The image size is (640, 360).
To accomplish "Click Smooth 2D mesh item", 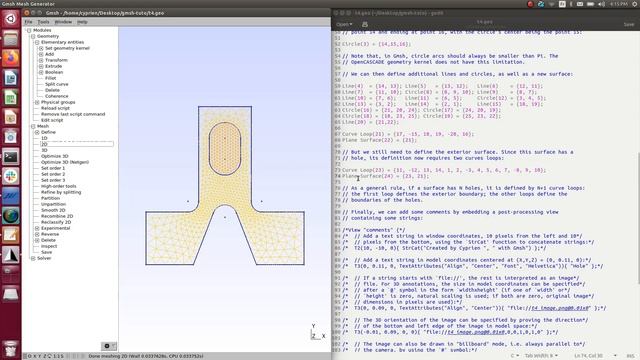I will [x=53, y=210].
